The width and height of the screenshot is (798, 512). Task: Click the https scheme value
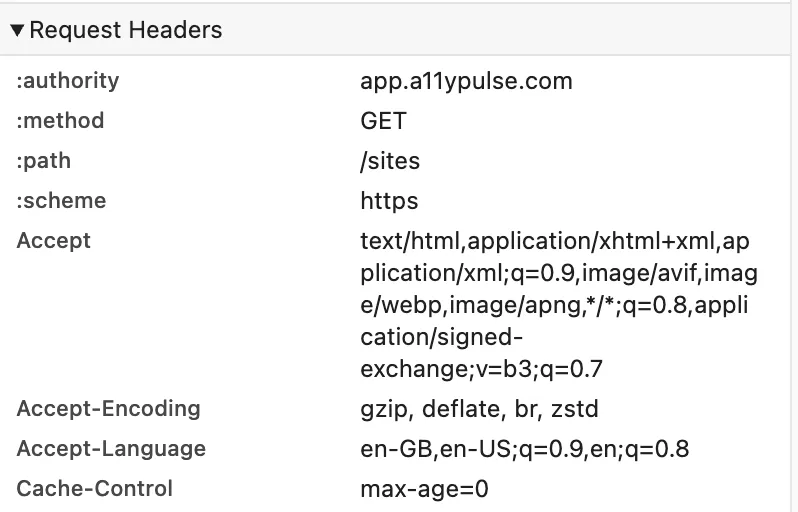[389, 201]
